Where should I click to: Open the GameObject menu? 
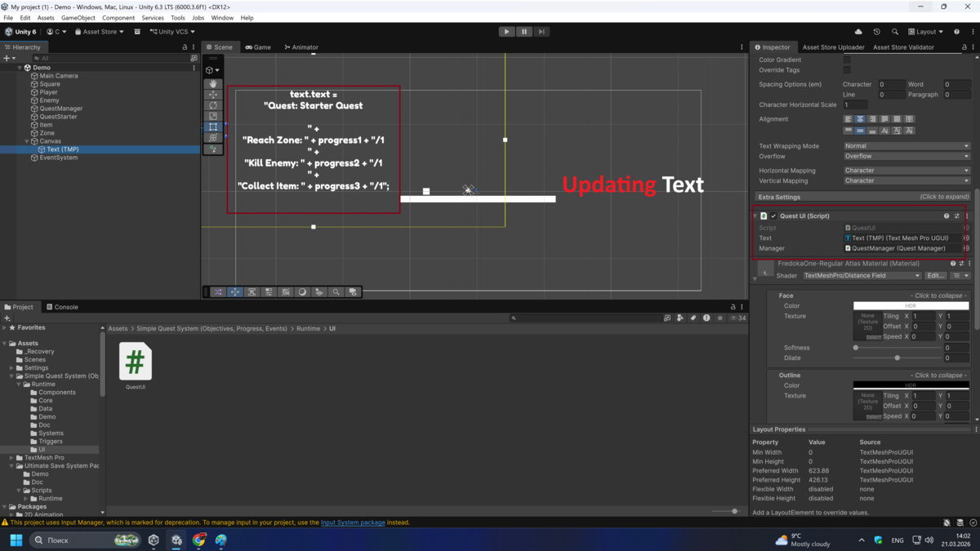pos(78,17)
